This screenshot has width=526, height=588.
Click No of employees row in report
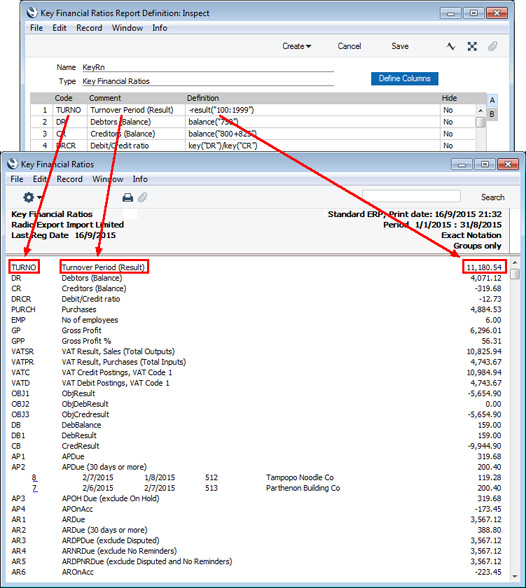(x=90, y=320)
